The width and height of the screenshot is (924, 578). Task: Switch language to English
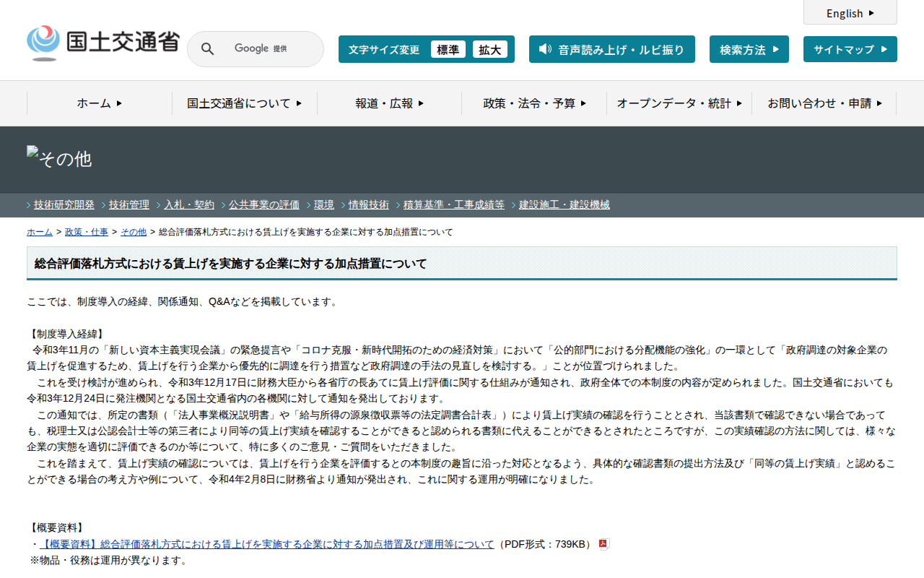pos(850,12)
